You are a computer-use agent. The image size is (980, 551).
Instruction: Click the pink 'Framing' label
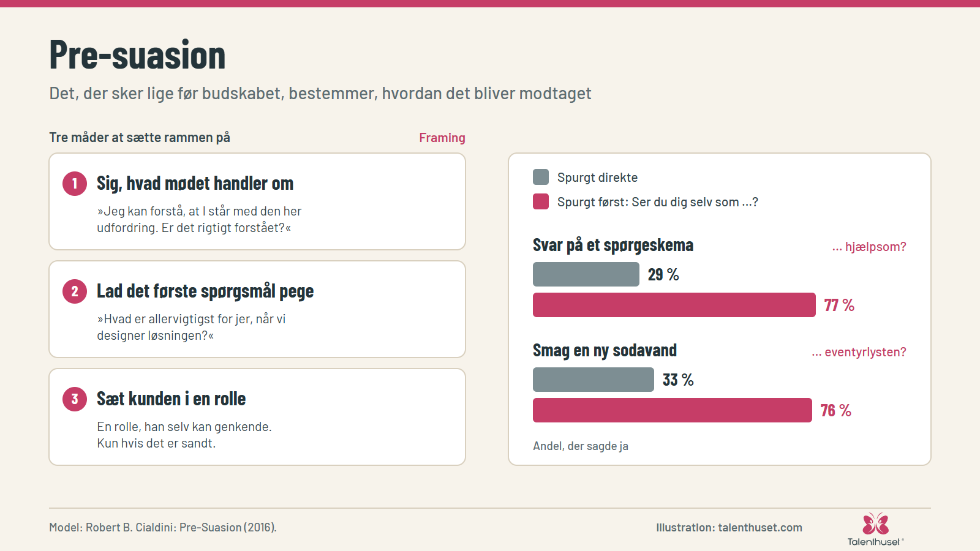pyautogui.click(x=442, y=138)
